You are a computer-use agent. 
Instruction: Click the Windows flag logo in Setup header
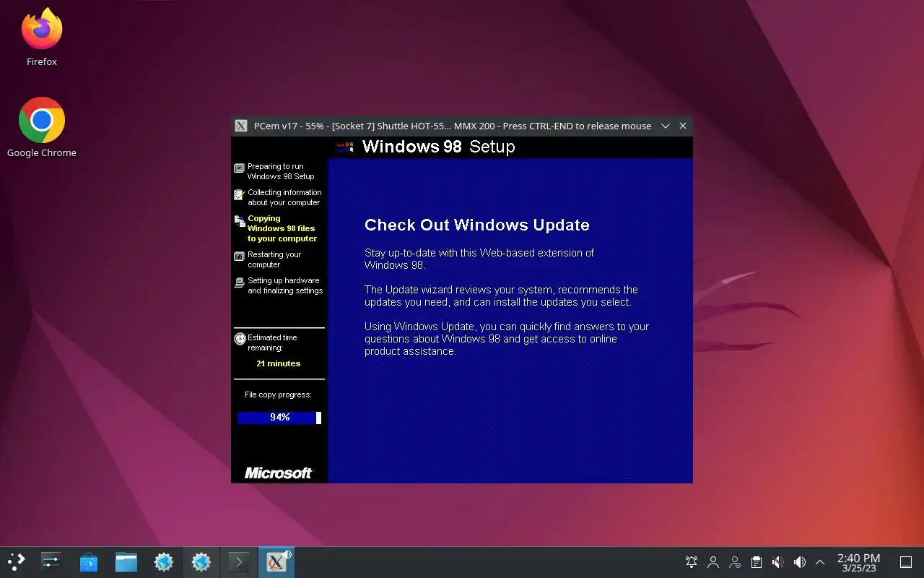coord(345,147)
